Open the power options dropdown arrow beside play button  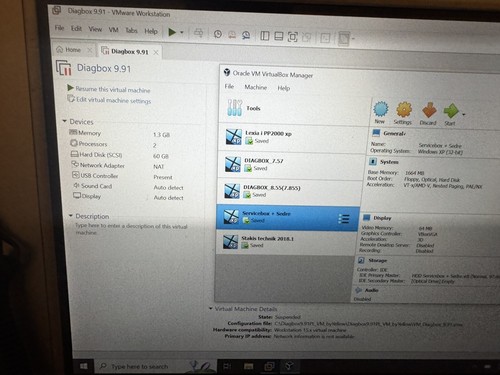click(x=182, y=32)
